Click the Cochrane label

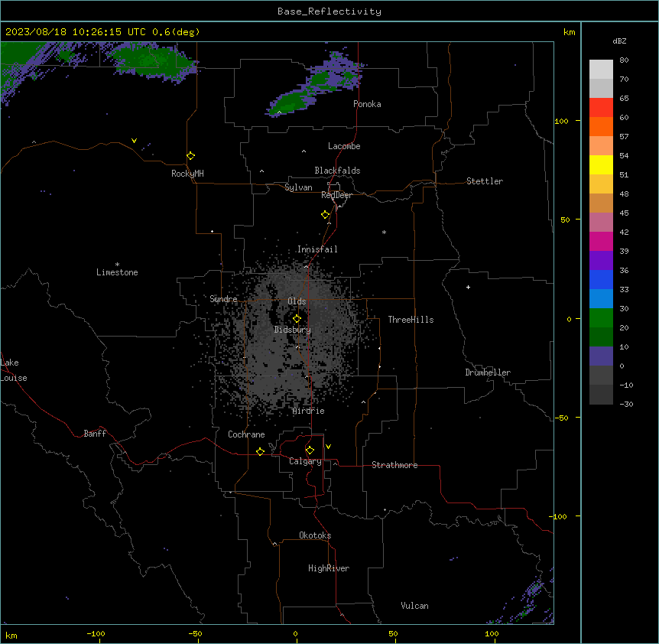[x=246, y=434]
